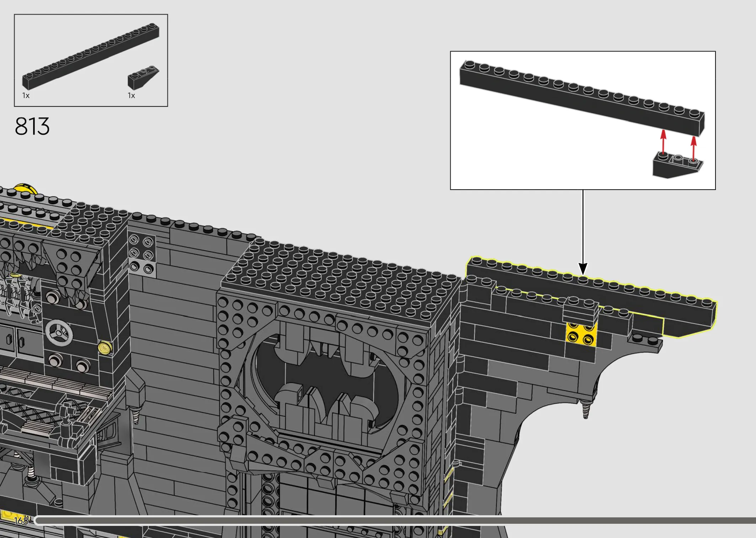Click the step number 813
Screen dimensions: 756x538
point(32,126)
